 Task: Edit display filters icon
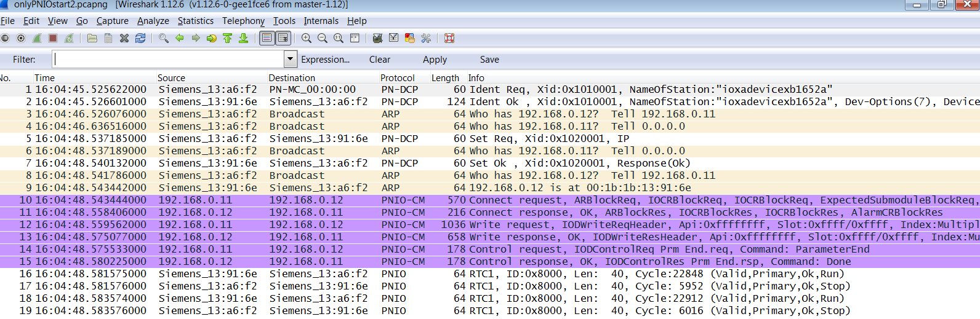[x=394, y=38]
